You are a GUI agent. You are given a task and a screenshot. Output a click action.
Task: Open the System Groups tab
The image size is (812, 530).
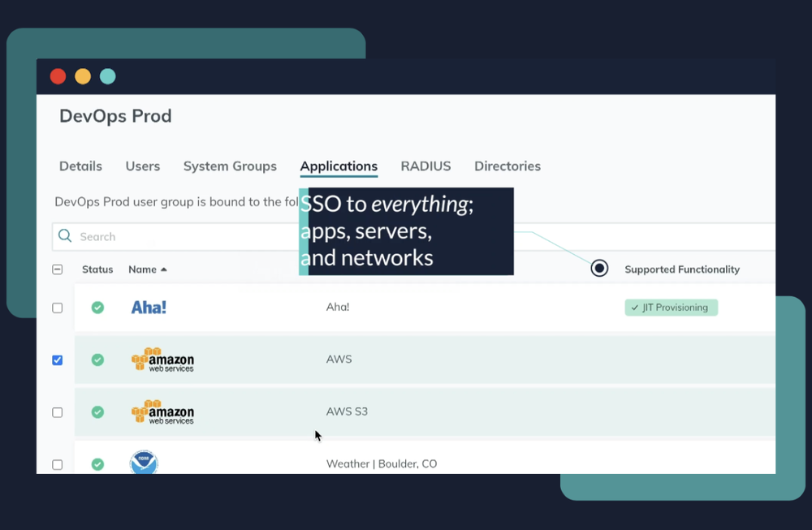230,166
